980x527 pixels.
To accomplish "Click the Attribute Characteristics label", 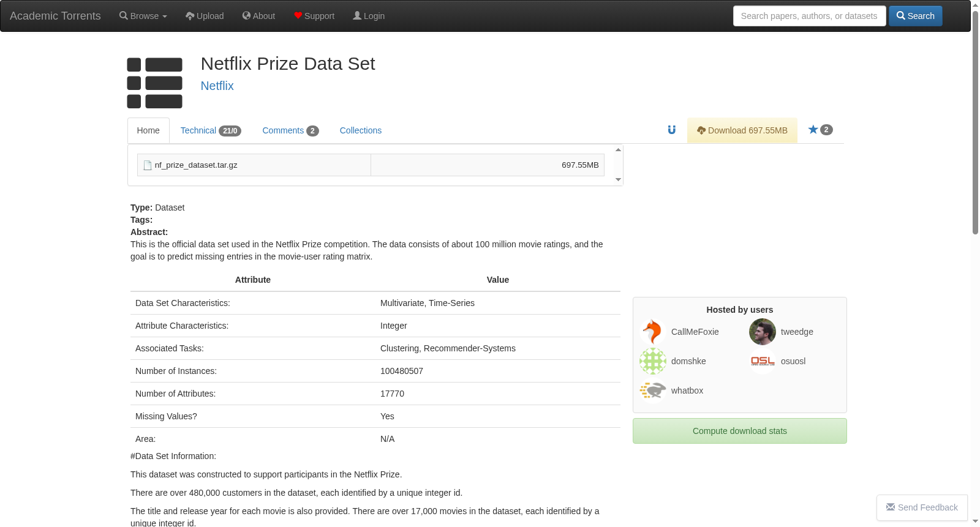I will [x=182, y=326].
